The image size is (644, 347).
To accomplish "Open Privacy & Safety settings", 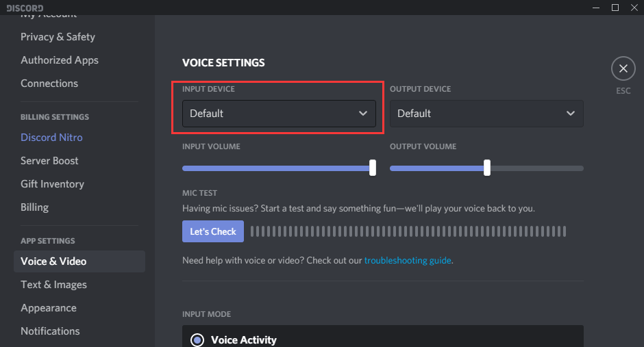I will coord(58,37).
